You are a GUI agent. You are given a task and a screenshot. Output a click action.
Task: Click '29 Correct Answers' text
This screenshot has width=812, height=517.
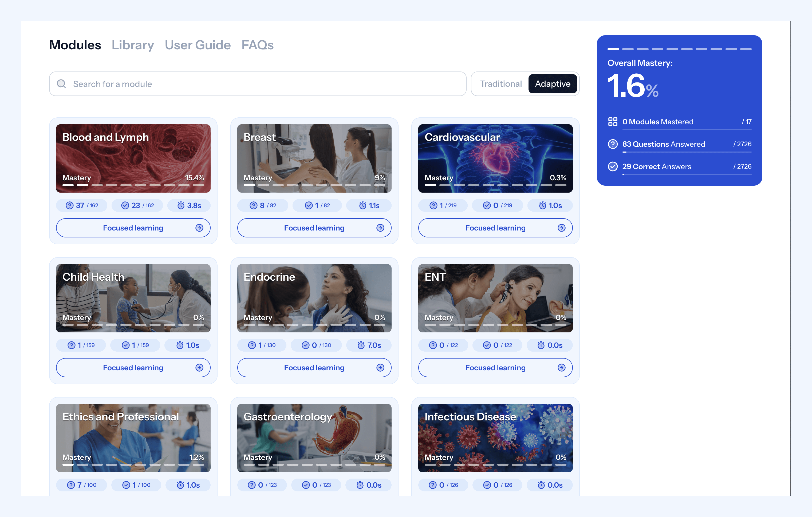coord(657,166)
